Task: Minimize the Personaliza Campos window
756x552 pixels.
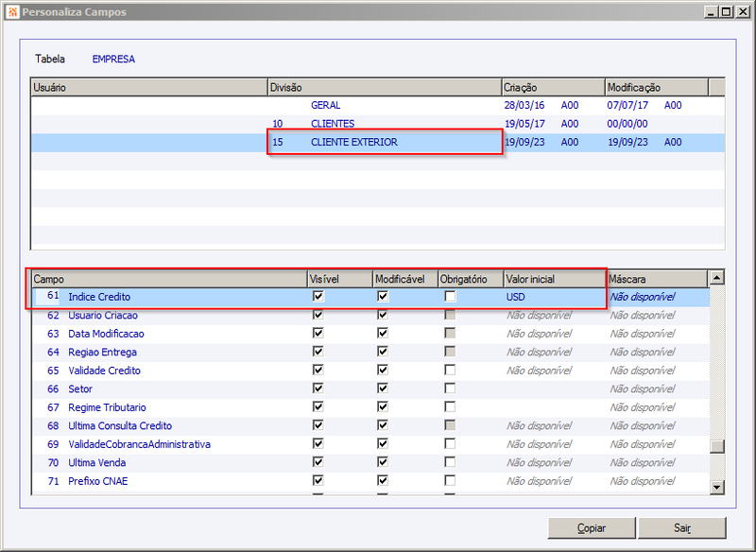Action: click(710, 11)
